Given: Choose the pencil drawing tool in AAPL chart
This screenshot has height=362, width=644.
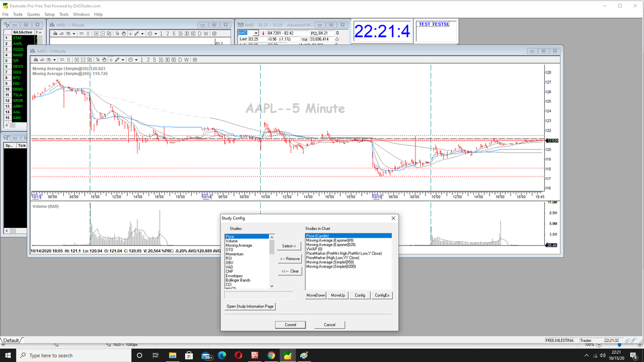Looking at the screenshot, I should pyautogui.click(x=116, y=60).
